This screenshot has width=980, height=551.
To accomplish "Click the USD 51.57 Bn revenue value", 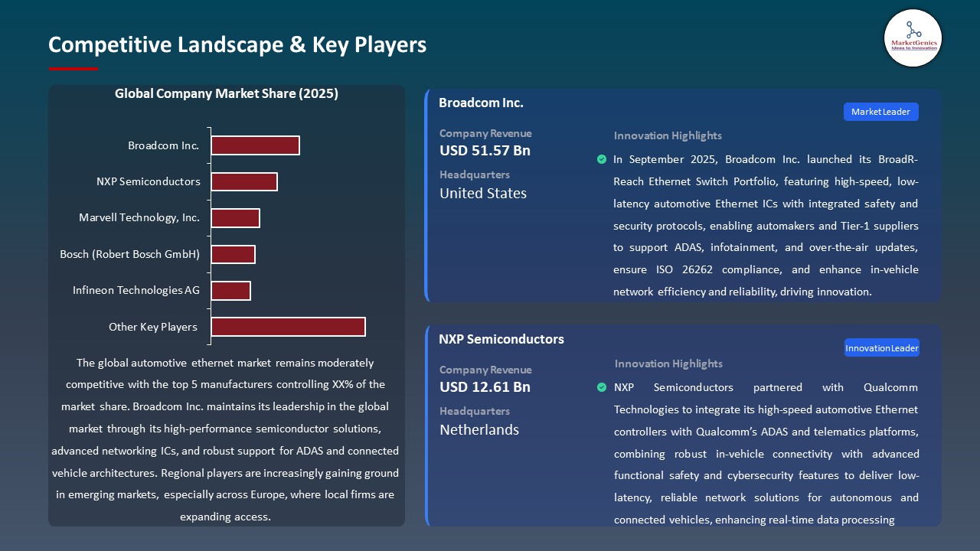I will (x=485, y=151).
